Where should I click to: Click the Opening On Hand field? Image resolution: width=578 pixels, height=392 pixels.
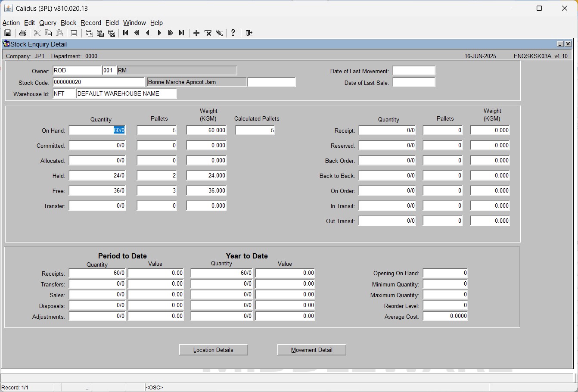[x=445, y=273]
